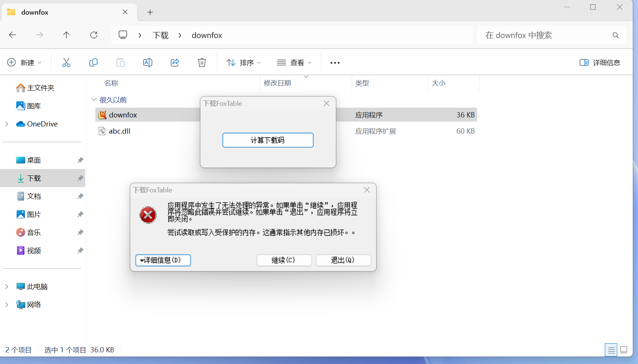Click 退出(Q) to quit application

[x=343, y=260]
